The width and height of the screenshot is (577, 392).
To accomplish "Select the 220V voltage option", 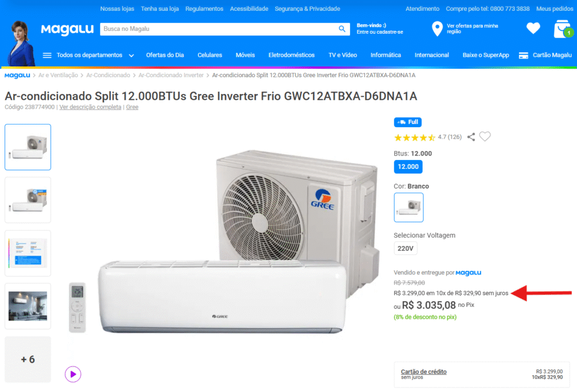I will 405,248.
